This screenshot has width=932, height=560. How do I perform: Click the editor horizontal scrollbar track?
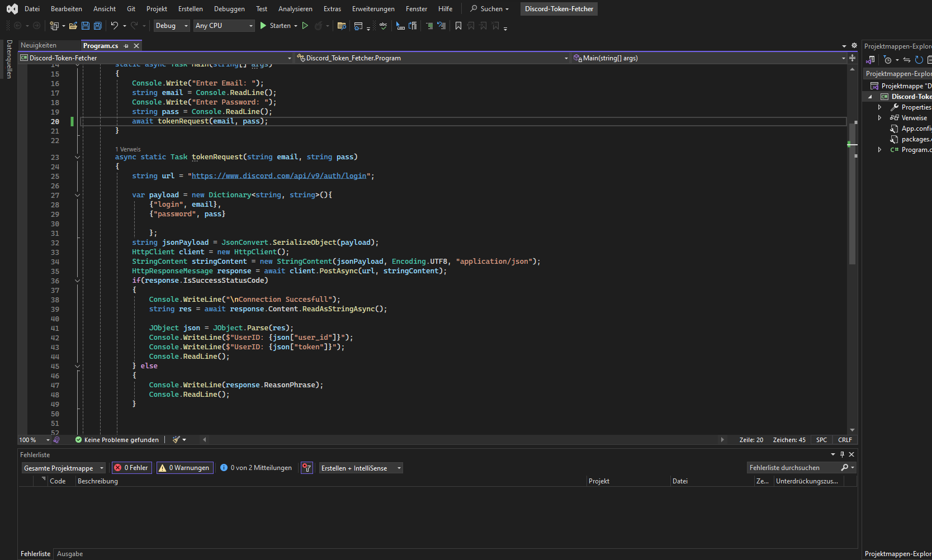coord(463,440)
